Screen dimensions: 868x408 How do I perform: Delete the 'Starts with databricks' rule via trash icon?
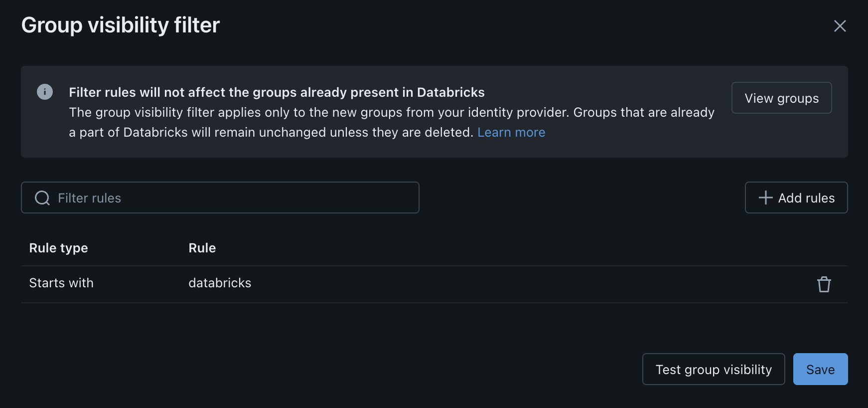pos(824,284)
